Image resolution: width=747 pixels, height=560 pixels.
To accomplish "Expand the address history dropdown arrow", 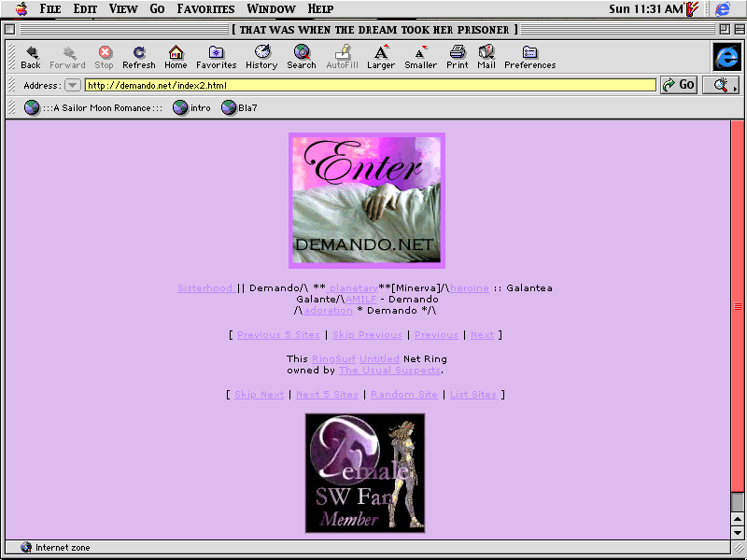I will (72, 85).
